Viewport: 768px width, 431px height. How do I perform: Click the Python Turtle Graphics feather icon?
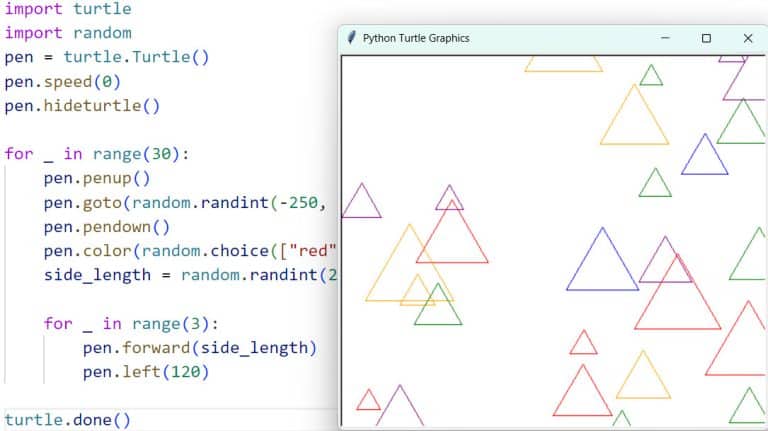tap(351, 38)
